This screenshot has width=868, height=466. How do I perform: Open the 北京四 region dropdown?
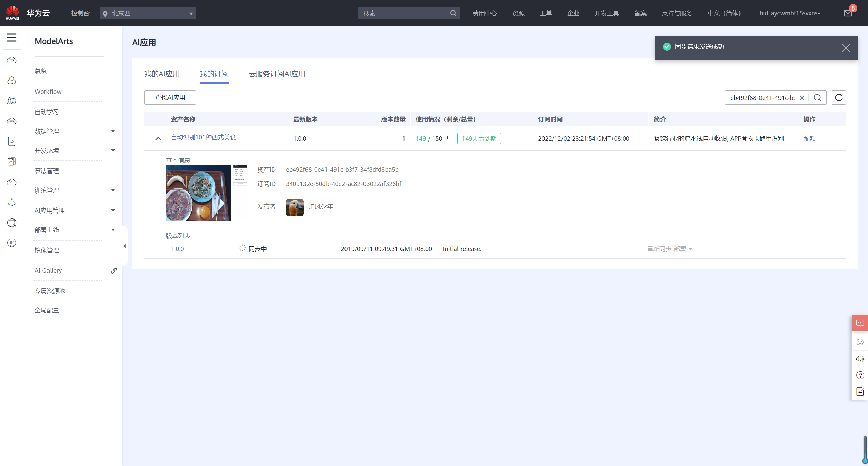pyautogui.click(x=148, y=13)
